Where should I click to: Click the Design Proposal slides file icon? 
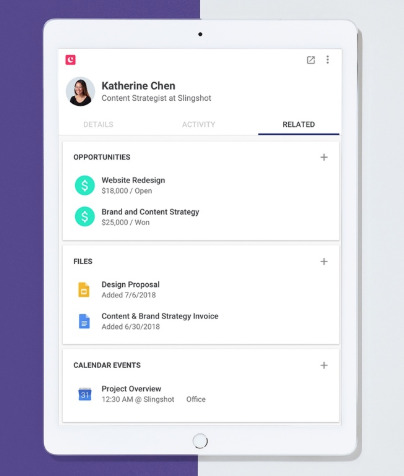(84, 289)
